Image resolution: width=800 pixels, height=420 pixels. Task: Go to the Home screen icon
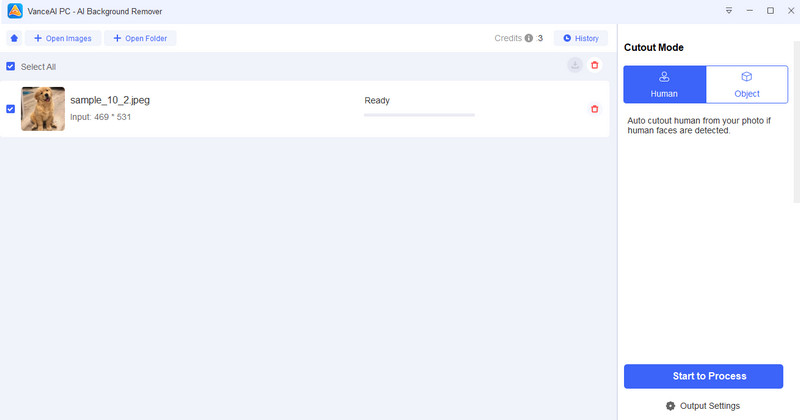pyautogui.click(x=14, y=38)
